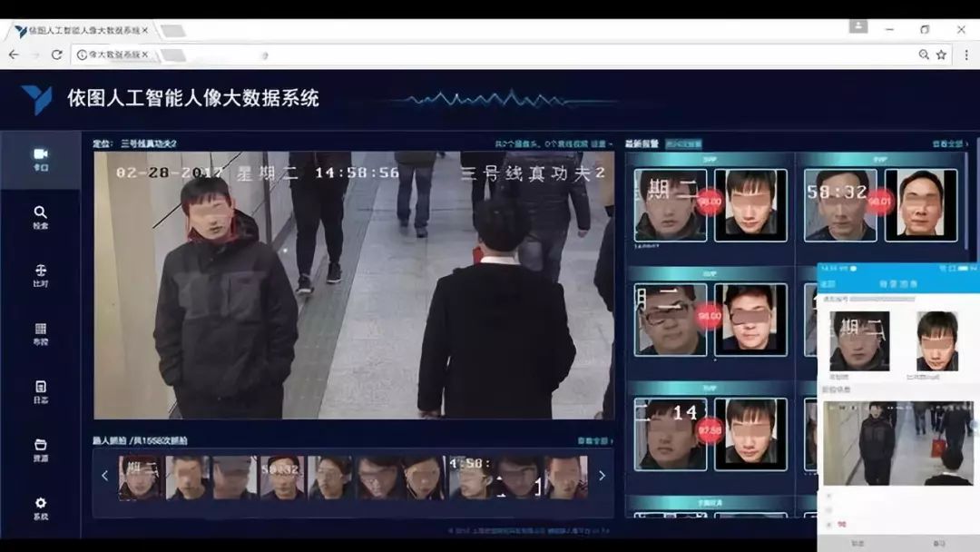Open the alert capture image overlaid 14
Image resolution: width=980 pixels, height=552 pixels.
(670, 434)
